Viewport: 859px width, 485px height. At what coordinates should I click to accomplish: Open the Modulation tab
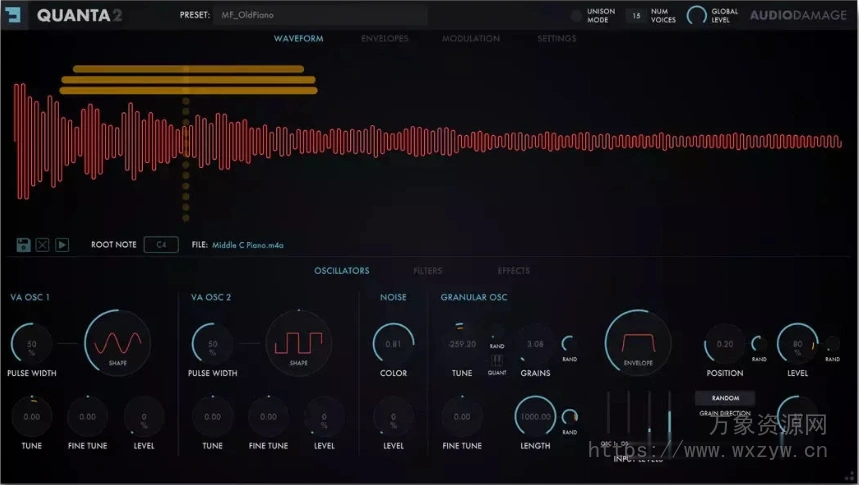(471, 38)
